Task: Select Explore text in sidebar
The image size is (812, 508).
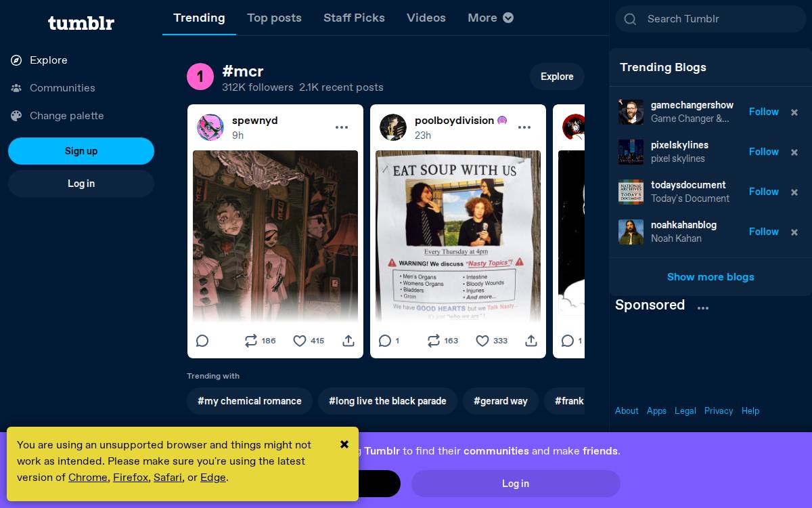Action: click(49, 60)
